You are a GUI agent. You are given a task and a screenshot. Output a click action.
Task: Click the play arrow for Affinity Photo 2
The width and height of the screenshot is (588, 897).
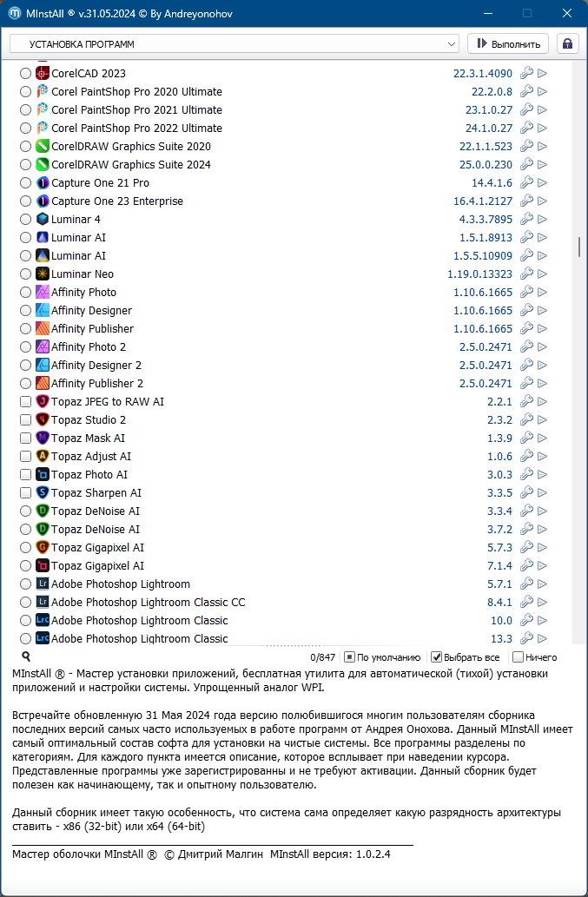click(x=542, y=347)
